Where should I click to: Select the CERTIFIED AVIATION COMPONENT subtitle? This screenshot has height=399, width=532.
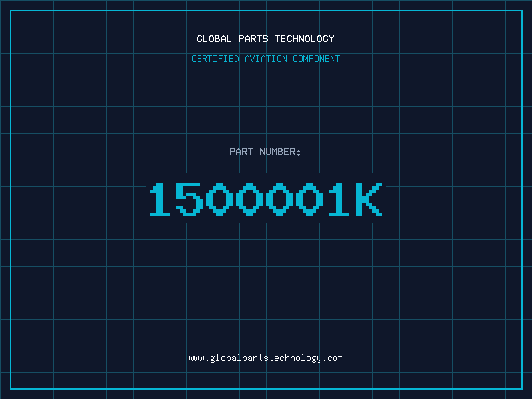pyautogui.click(x=265, y=59)
